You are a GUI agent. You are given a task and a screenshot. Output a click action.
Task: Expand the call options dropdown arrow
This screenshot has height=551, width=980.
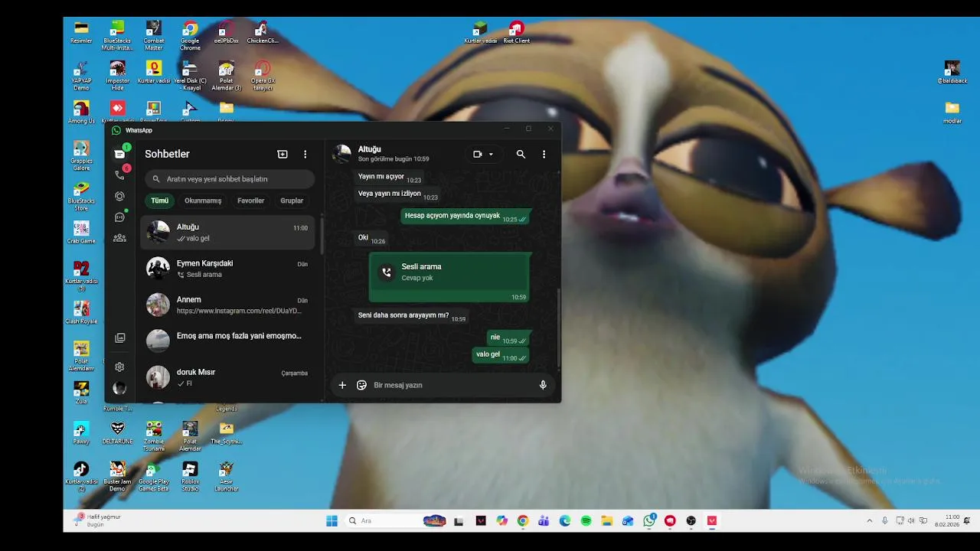pos(491,154)
